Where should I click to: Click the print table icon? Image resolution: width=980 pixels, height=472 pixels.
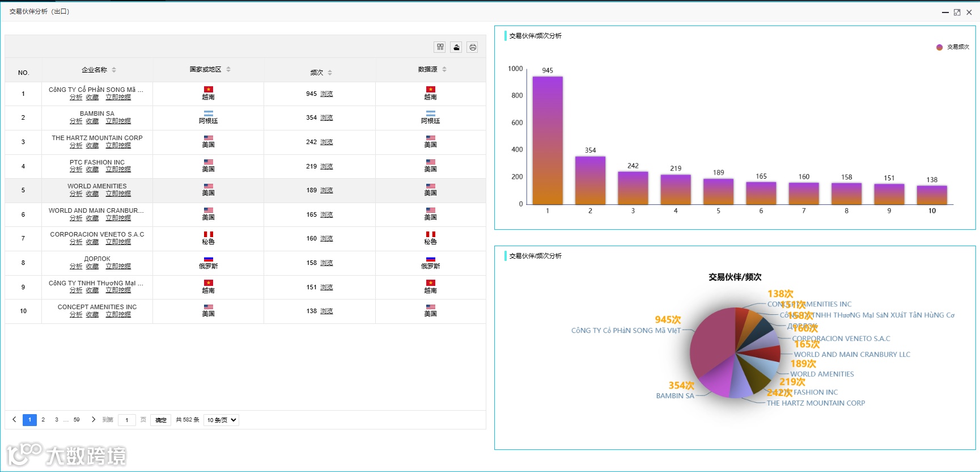472,47
